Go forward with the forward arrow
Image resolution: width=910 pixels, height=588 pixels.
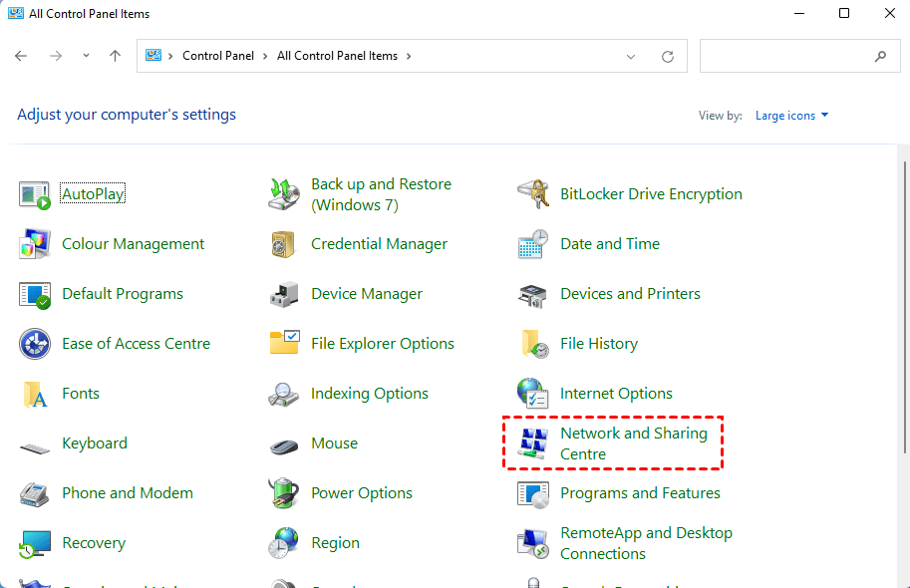tap(56, 56)
